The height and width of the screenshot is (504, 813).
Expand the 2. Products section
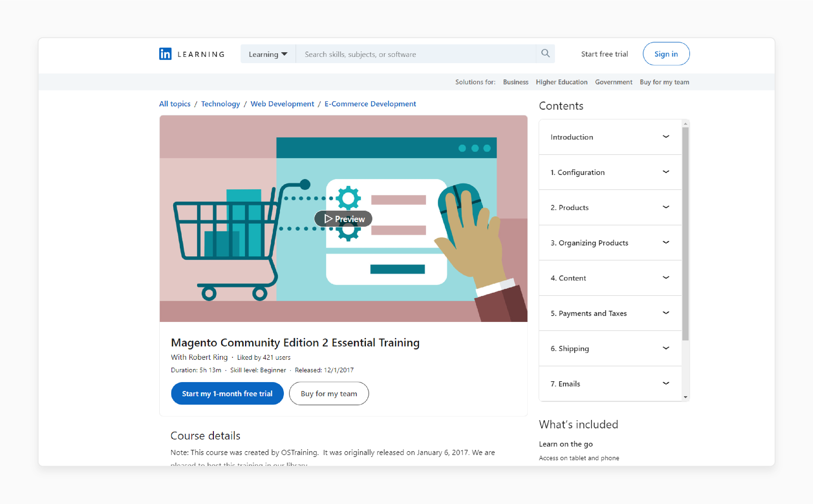610,207
